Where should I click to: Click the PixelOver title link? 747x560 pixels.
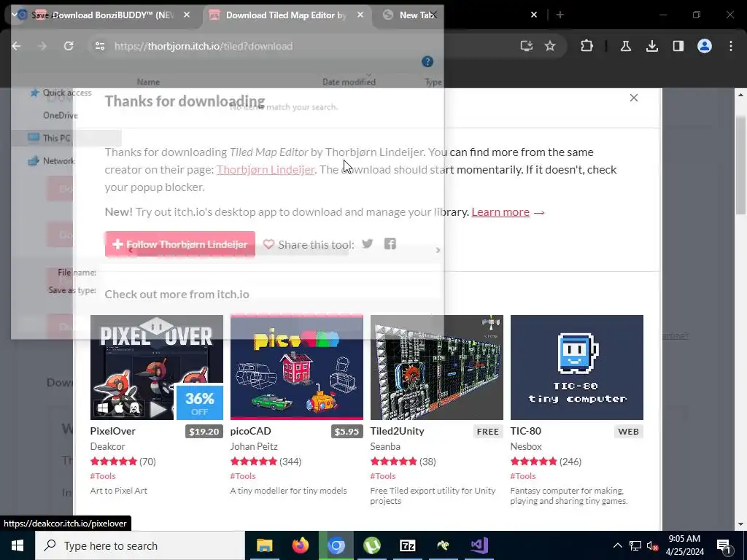coord(113,431)
